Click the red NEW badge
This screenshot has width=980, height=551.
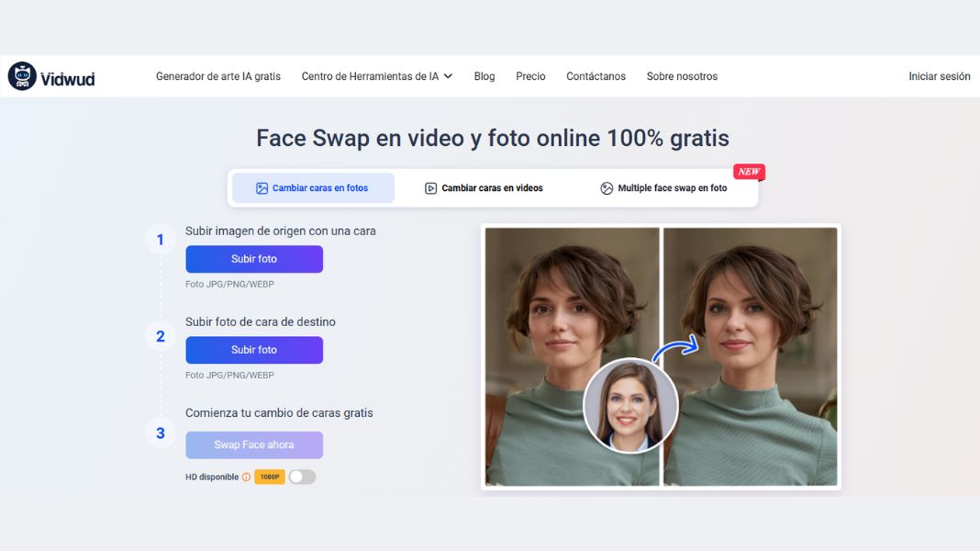point(749,172)
